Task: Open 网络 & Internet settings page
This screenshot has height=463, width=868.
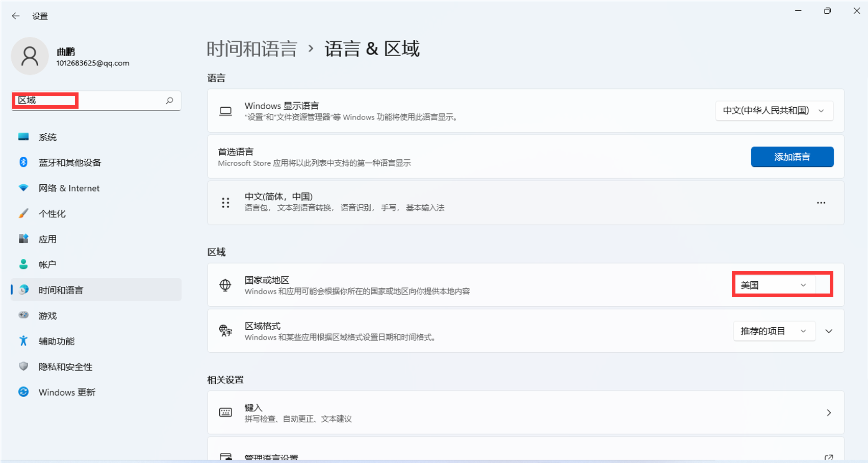Action: (x=96, y=188)
